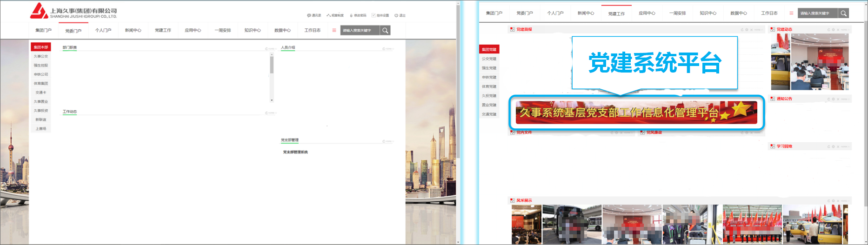Click search magnifier in right portal
The width and height of the screenshot is (868, 245).
click(x=843, y=13)
